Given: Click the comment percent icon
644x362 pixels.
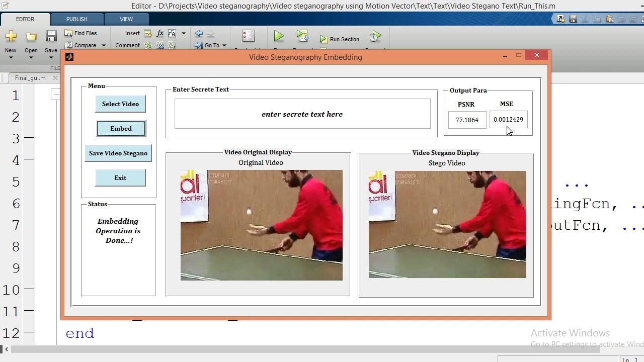Looking at the screenshot, I should click(x=148, y=45).
